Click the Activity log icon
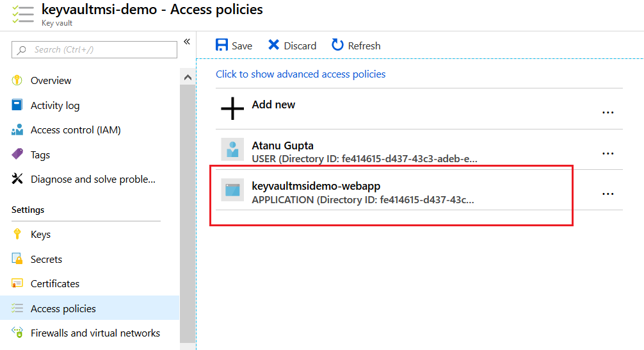The image size is (644, 350). coord(17,105)
